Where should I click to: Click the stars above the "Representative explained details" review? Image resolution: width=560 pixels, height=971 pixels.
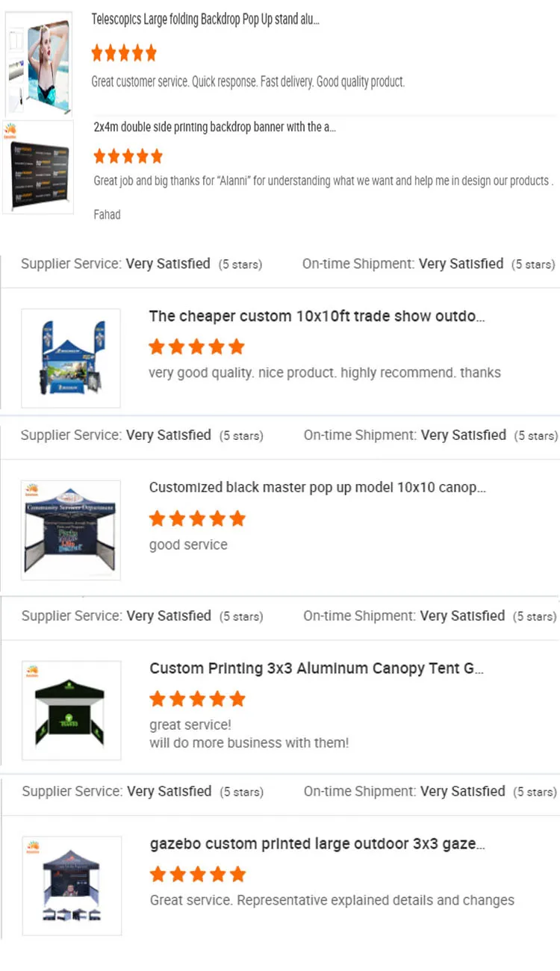[197, 874]
